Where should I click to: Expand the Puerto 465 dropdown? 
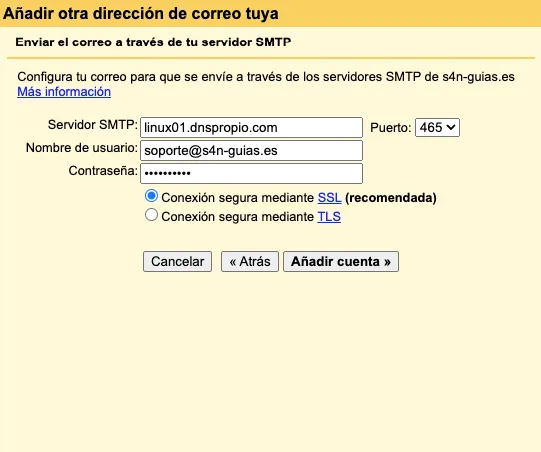(437, 128)
